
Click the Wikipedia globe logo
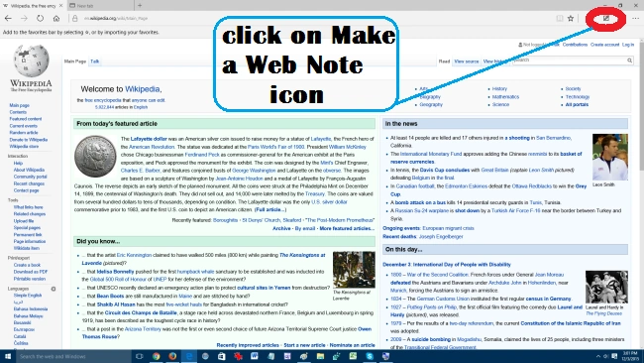tap(31, 60)
